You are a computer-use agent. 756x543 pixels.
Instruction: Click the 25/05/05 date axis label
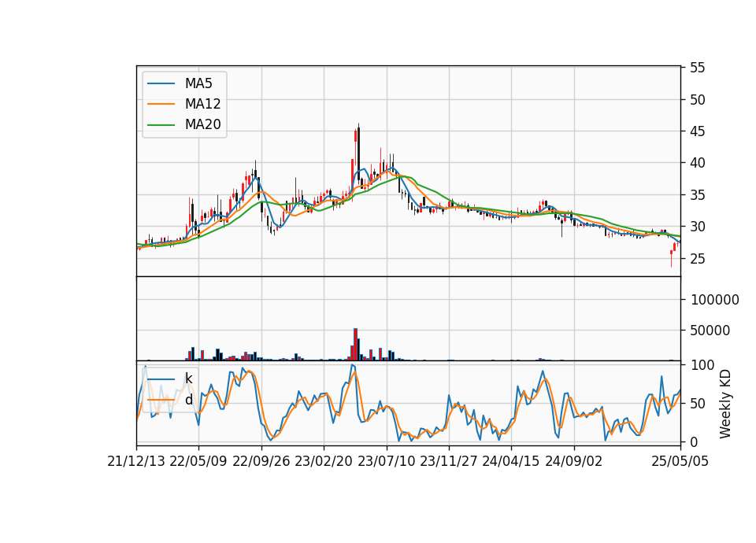click(680, 461)
